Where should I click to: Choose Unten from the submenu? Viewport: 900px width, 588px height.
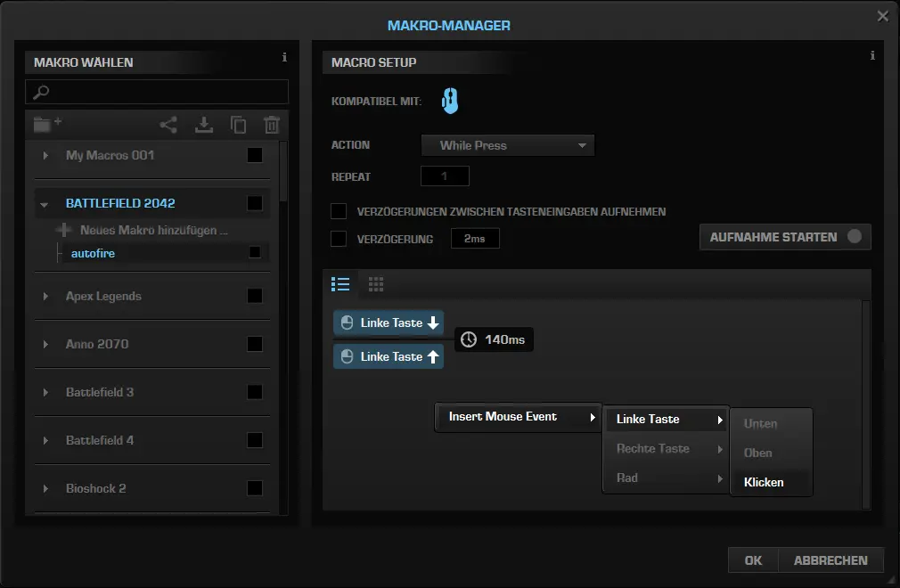(771, 424)
